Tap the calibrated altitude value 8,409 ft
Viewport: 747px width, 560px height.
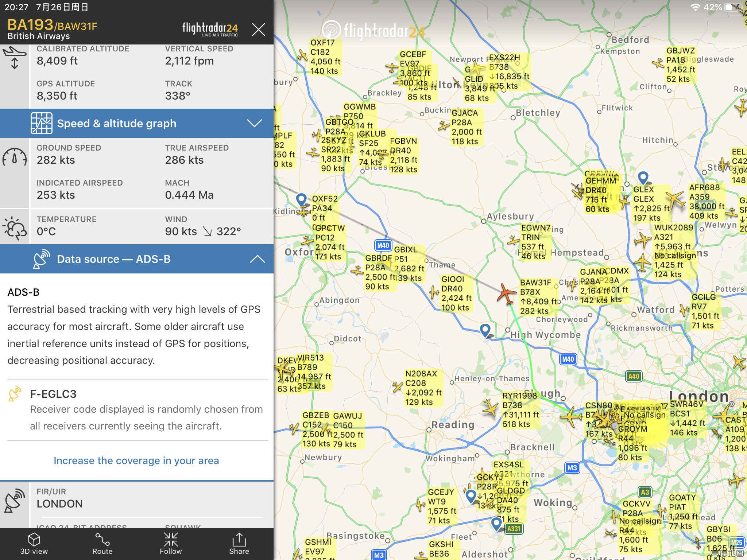coord(57,61)
